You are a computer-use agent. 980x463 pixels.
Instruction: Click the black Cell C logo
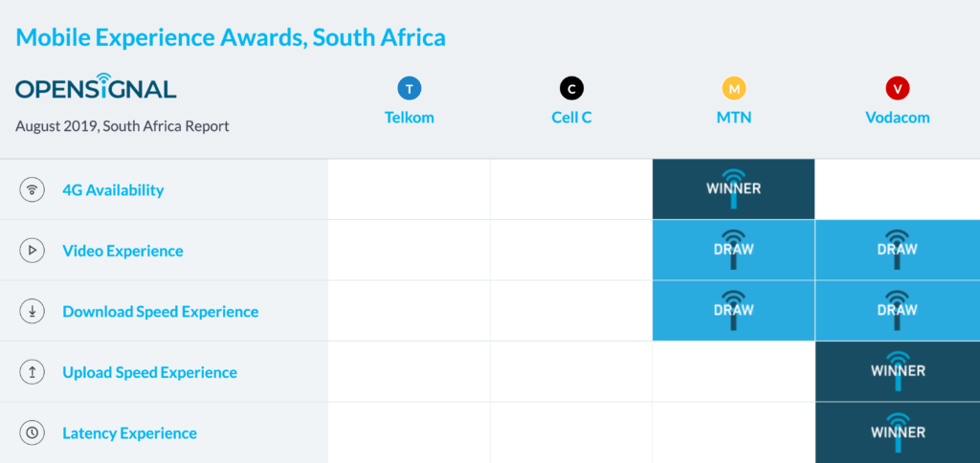[571, 89]
